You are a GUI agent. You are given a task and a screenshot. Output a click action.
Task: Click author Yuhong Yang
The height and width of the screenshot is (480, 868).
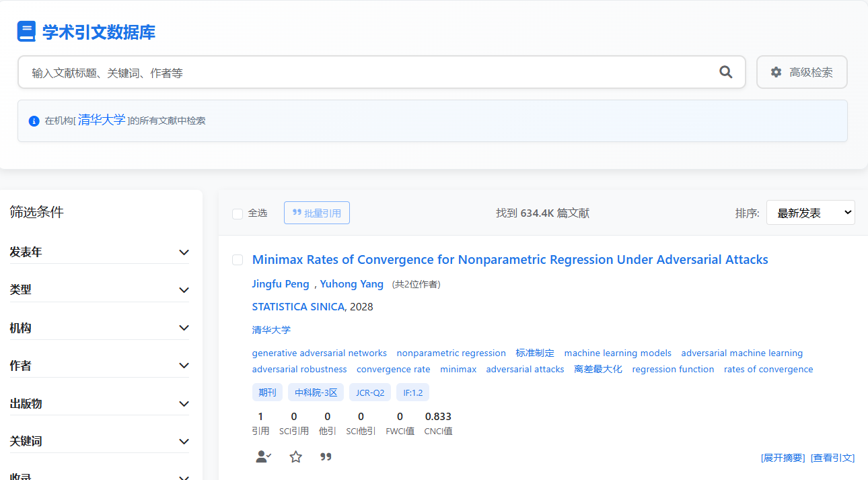pyautogui.click(x=351, y=284)
